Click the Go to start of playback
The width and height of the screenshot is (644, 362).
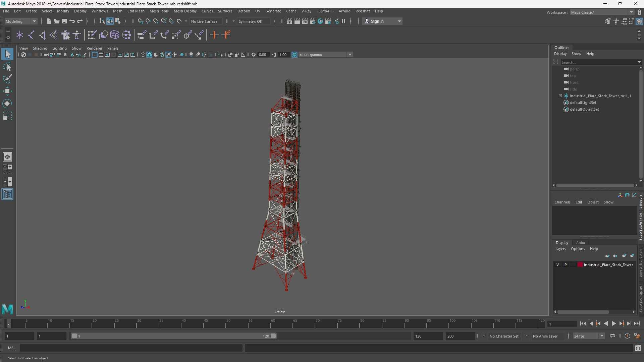click(x=583, y=323)
